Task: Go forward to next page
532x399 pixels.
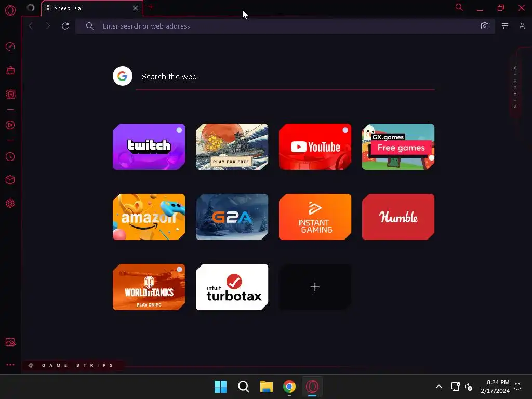Action: click(47, 26)
